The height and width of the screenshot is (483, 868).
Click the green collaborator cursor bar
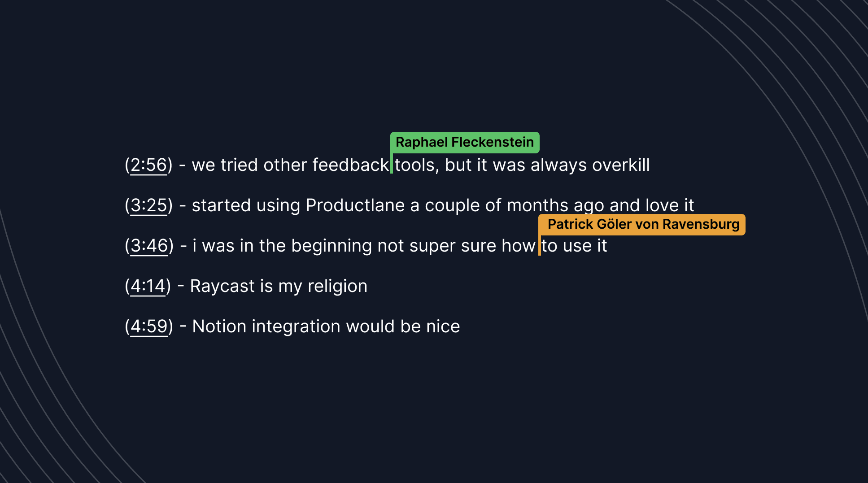coord(392,164)
